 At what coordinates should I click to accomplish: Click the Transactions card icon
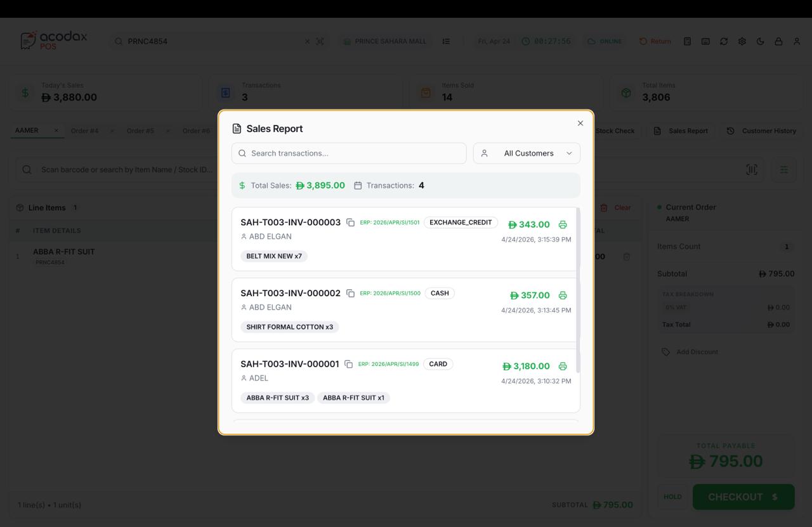pos(225,93)
